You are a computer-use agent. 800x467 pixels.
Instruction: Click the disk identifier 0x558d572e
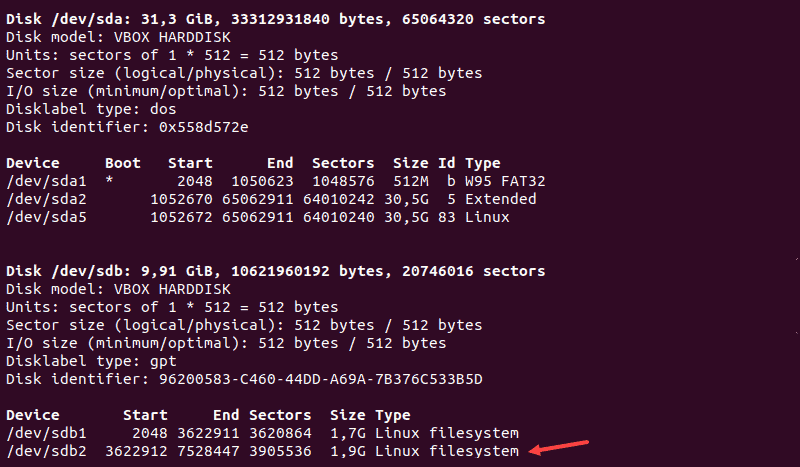click(204, 127)
